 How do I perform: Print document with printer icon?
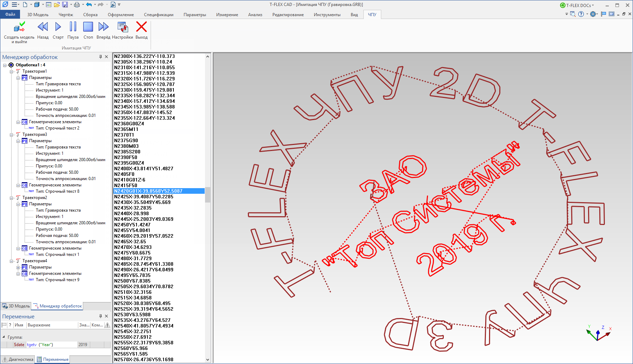click(x=77, y=5)
